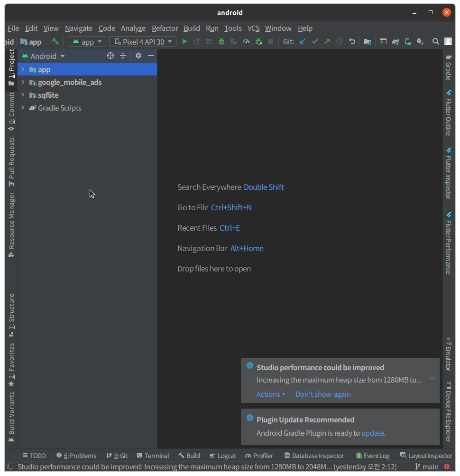Viewport: 460px width, 476px height.
Task: Click the Make Project hammer icon
Action: [x=55, y=41]
